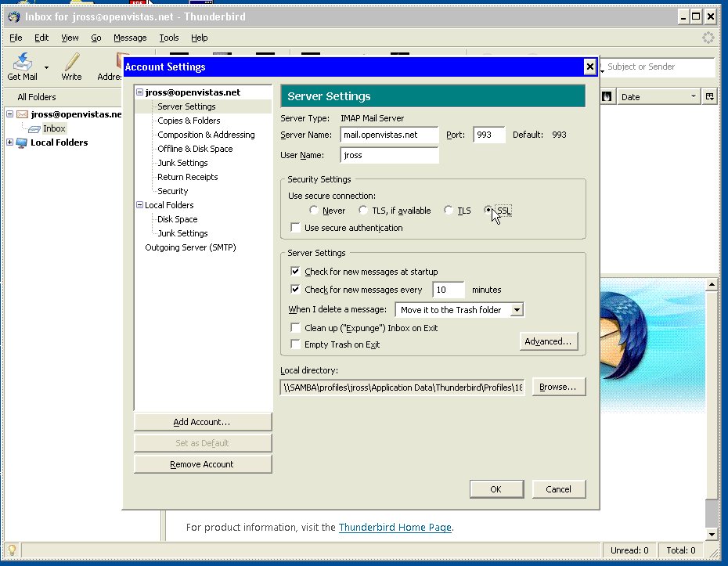Click the column picker icon beside Date

click(709, 96)
